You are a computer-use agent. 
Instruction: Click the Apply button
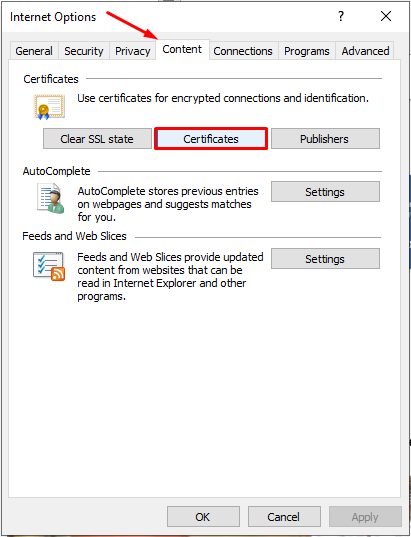point(365,516)
